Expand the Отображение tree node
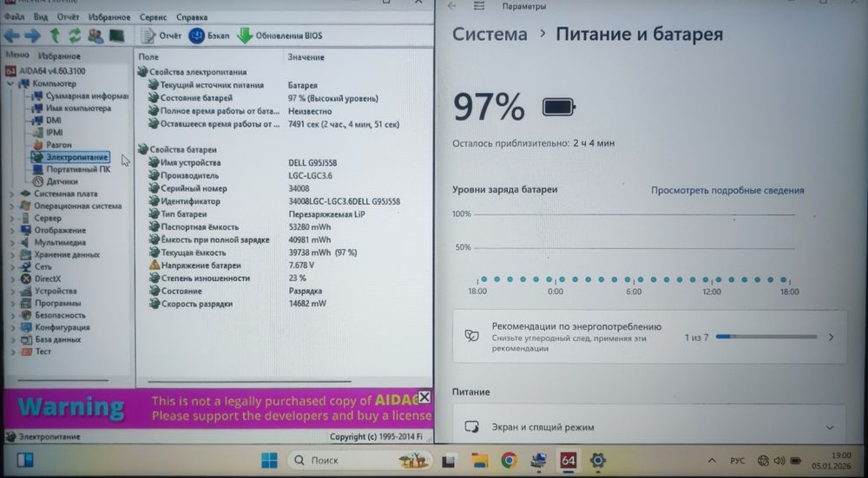 point(12,230)
